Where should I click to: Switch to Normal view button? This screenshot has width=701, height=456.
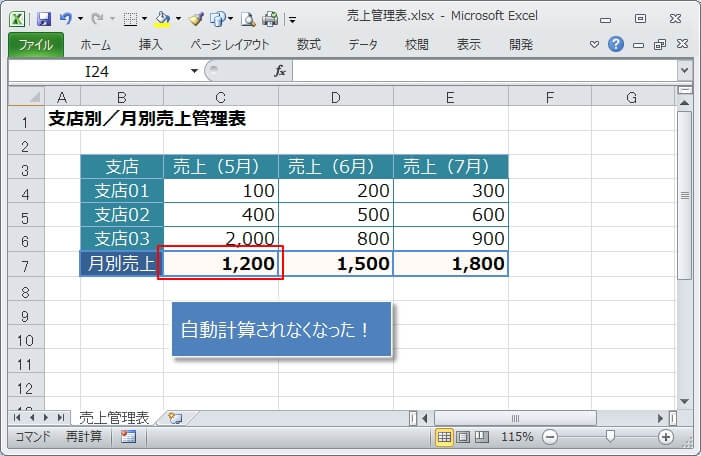pos(444,437)
